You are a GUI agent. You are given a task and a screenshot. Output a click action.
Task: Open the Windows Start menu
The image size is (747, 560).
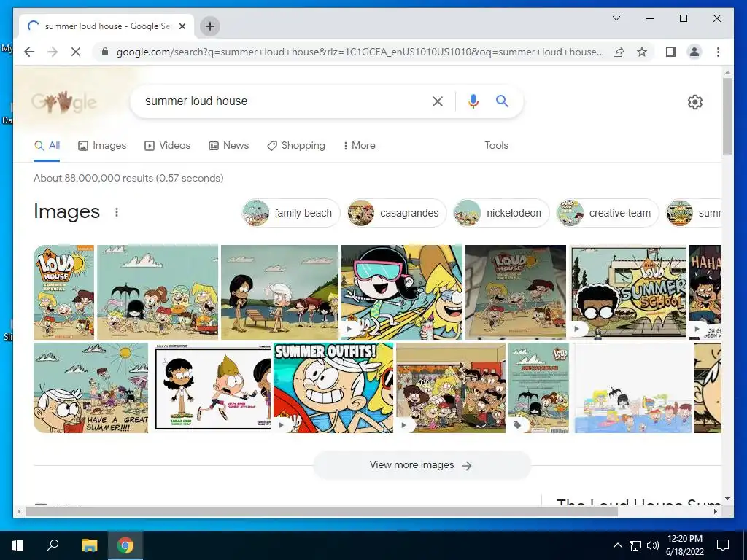click(18, 545)
